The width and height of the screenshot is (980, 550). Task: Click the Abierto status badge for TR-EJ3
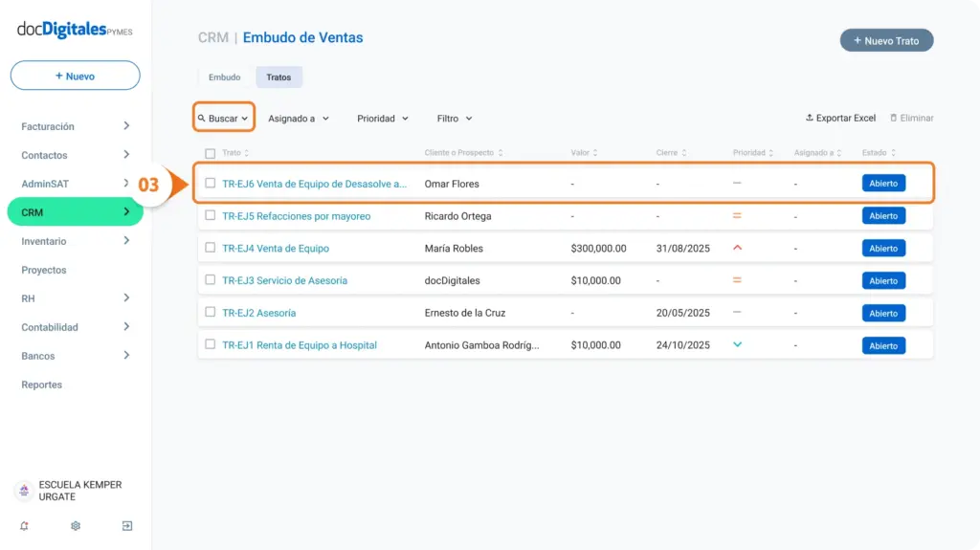coord(883,280)
